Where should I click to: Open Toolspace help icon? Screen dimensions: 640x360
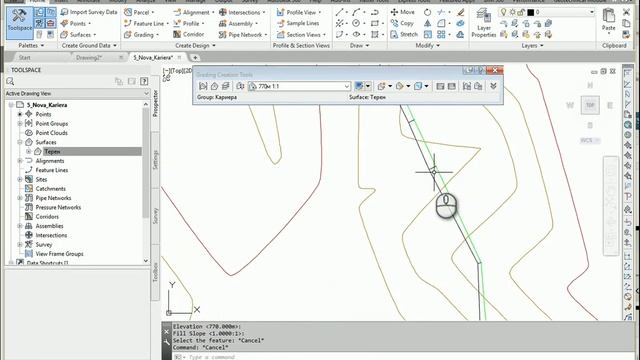(144, 82)
